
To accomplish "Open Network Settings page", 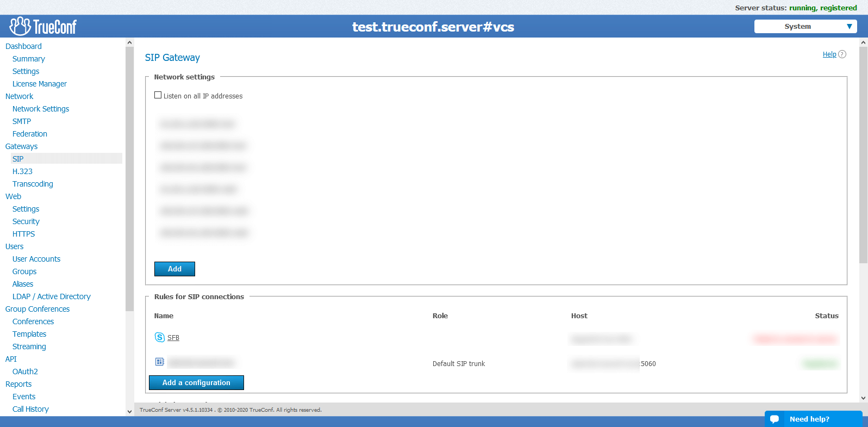I will click(x=41, y=109).
